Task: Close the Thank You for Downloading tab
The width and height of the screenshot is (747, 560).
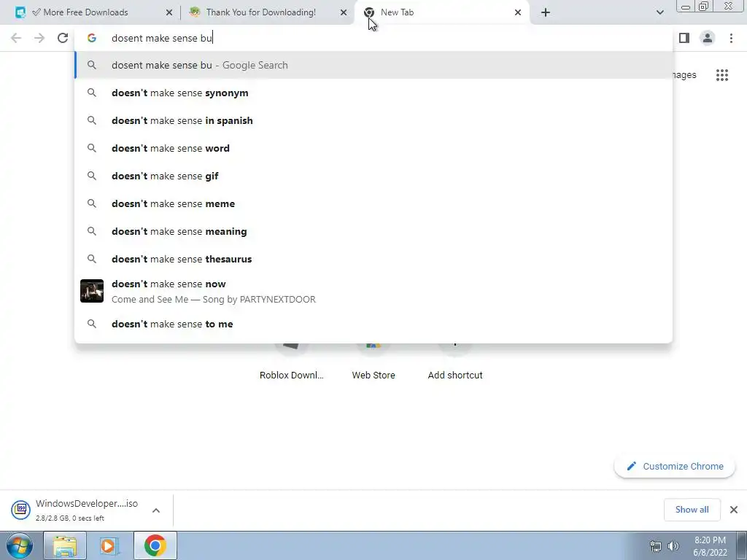Action: click(344, 12)
